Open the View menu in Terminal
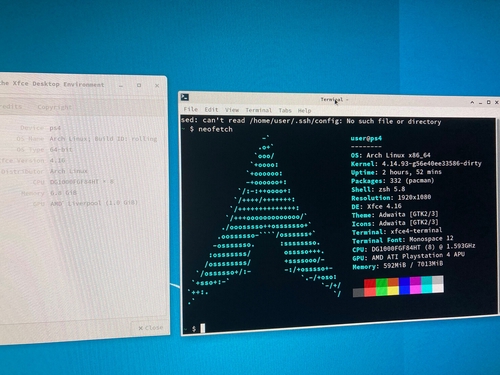Viewport: 500px width, 375px height. [232, 110]
